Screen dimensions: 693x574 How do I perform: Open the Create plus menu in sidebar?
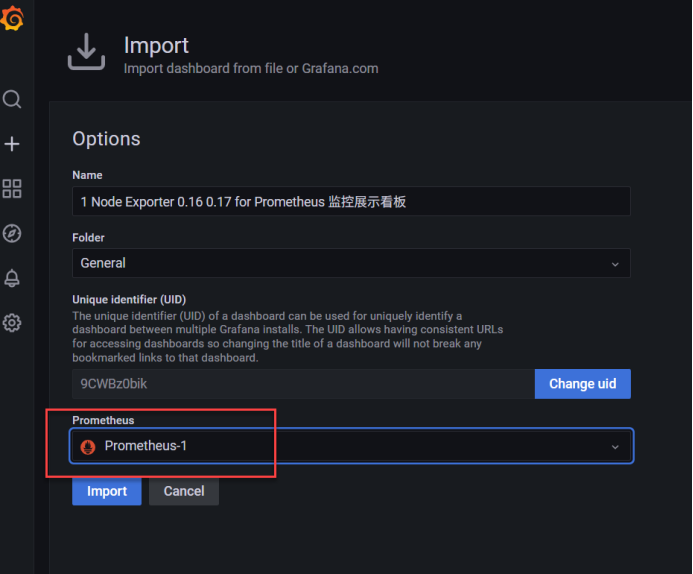(x=12, y=144)
